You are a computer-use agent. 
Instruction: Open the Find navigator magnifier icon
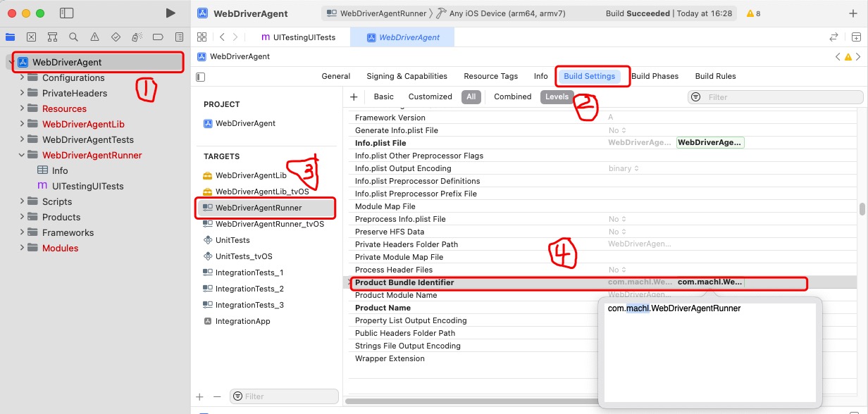73,37
